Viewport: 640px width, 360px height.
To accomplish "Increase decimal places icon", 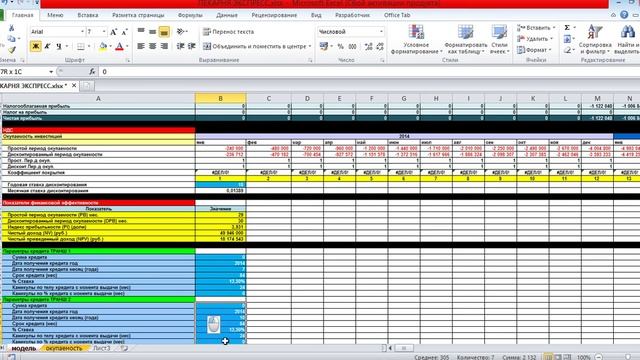I will pos(368,46).
